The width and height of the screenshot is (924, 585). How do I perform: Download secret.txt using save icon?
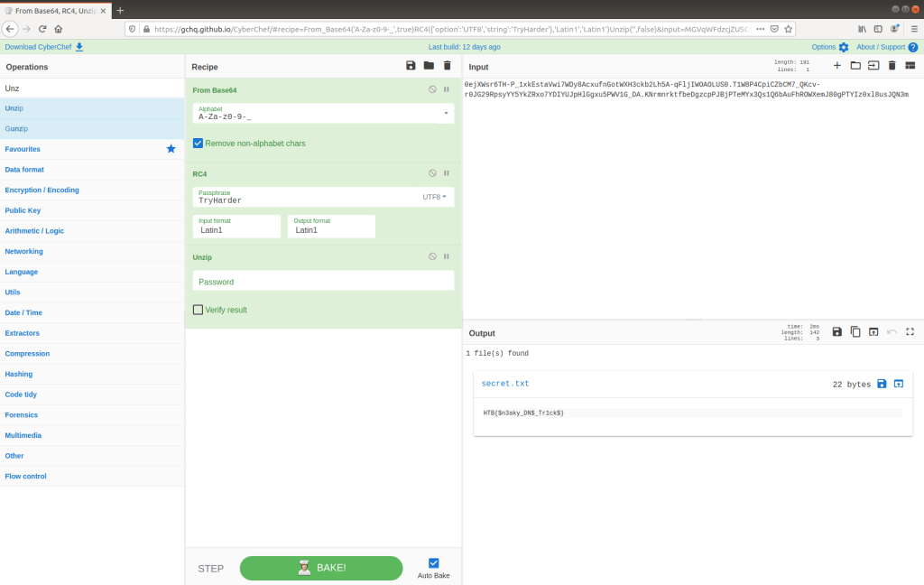[882, 384]
